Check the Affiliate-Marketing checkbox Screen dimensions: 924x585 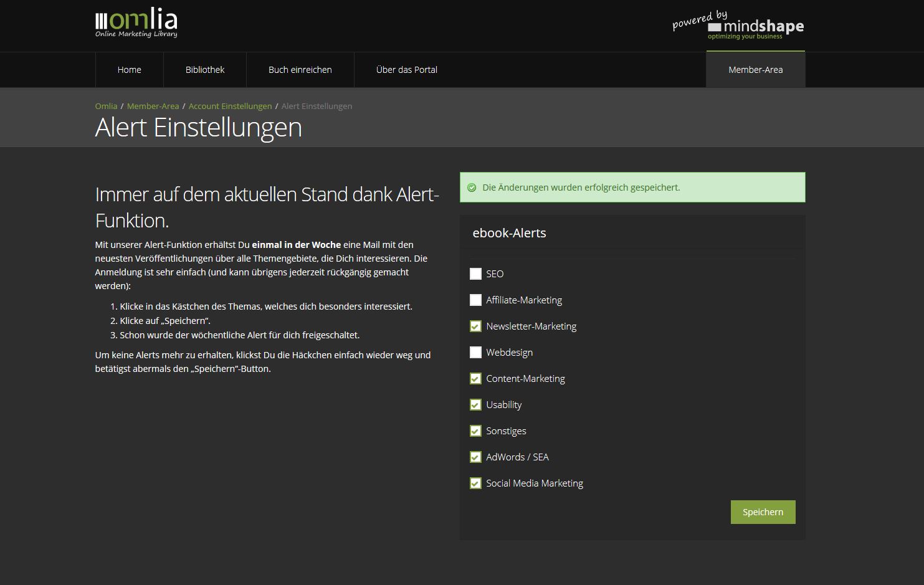pyautogui.click(x=475, y=300)
